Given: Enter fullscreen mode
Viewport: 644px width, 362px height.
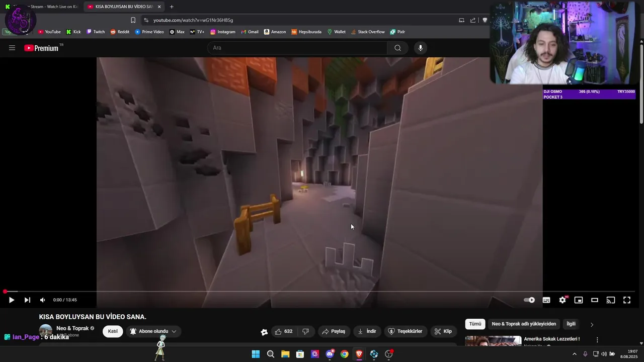Looking at the screenshot, I should click(x=627, y=300).
